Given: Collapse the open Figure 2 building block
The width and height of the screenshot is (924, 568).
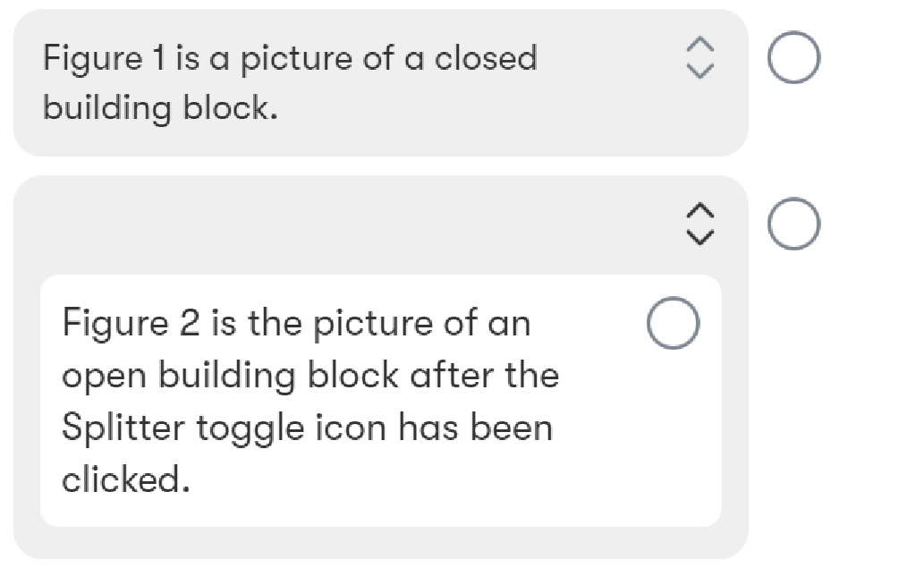Looking at the screenshot, I should point(700,224).
